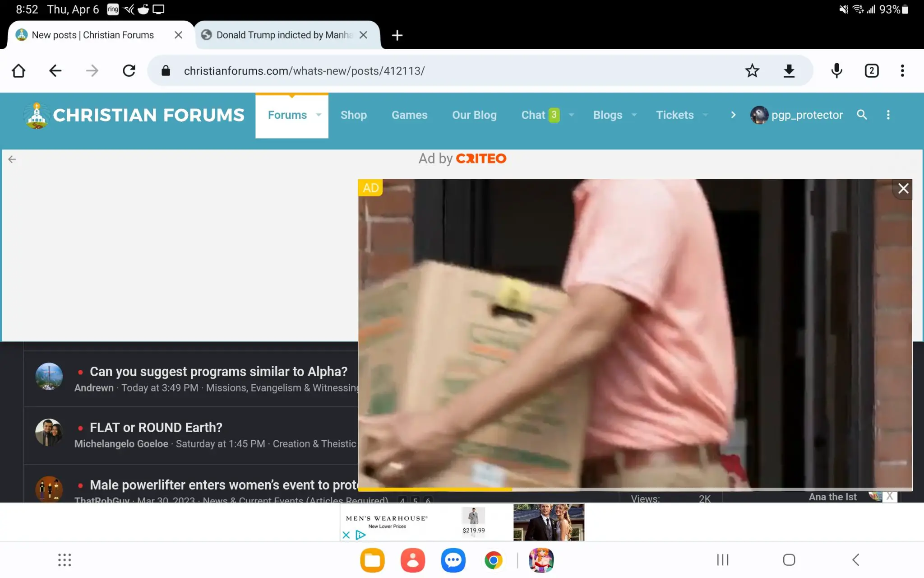Bookmark page with star icon
Screen dimensions: 924x578
[752, 71]
